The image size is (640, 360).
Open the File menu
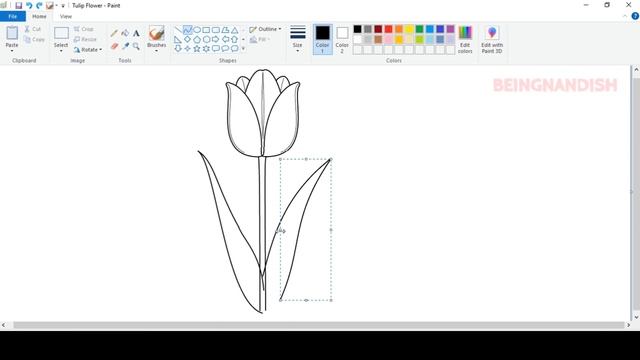tap(13, 16)
